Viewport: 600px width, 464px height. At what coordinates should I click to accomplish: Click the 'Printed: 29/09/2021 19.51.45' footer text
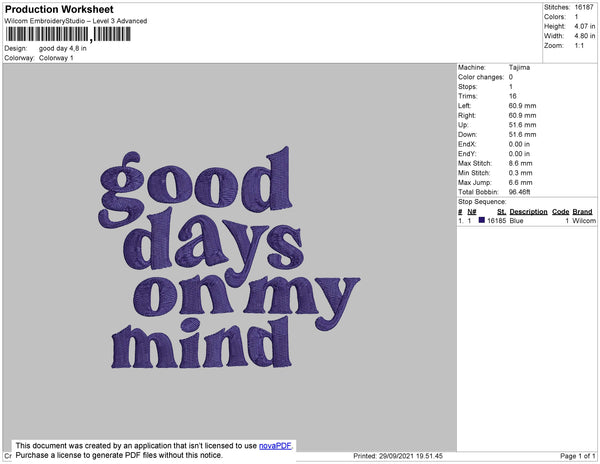pyautogui.click(x=398, y=456)
